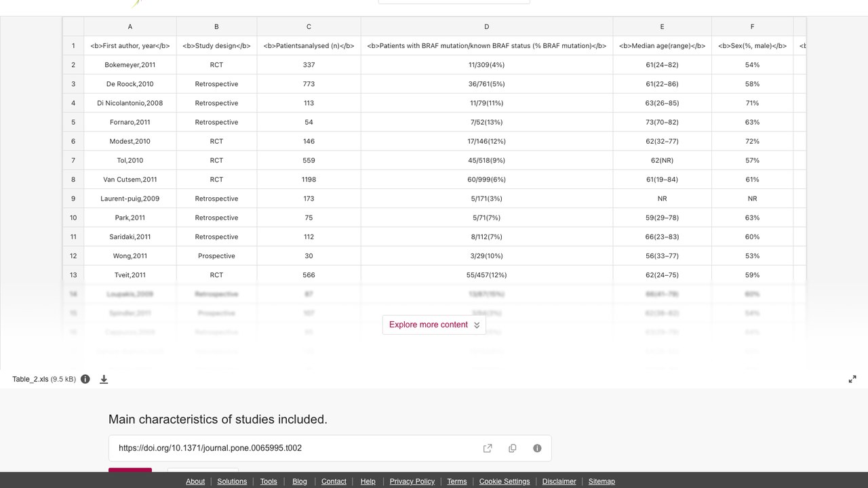
Task: Open the Help footer link
Action: 368,481
